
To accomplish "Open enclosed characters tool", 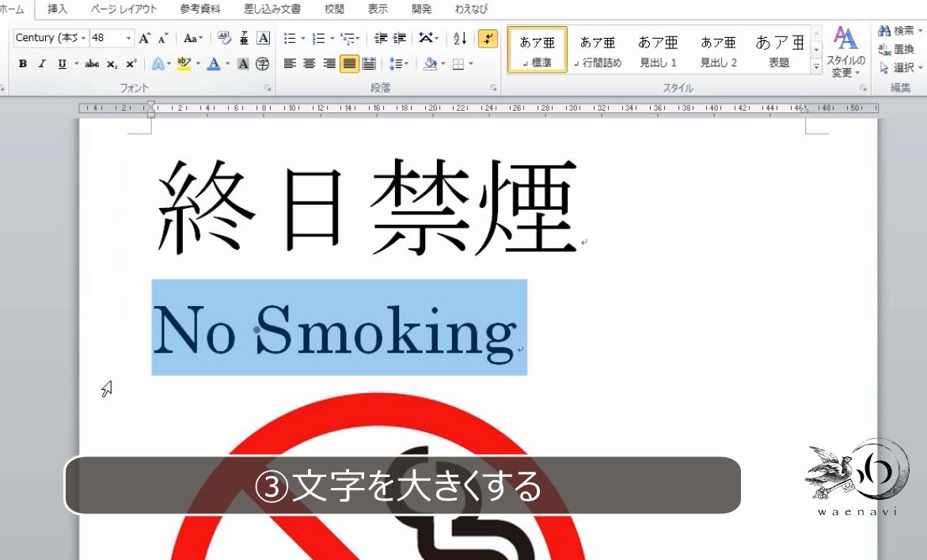I will pyautogui.click(x=263, y=64).
